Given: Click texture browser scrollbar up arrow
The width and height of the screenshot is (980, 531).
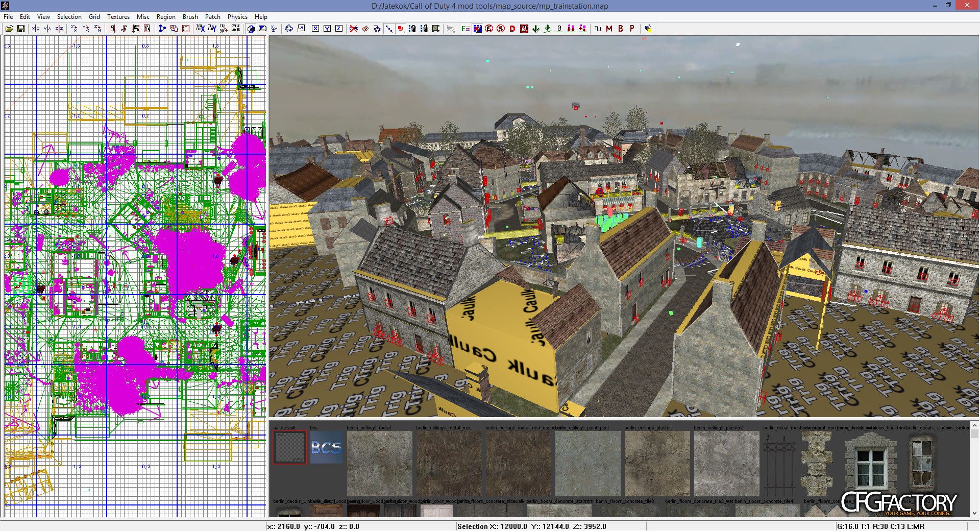Looking at the screenshot, I should click(974, 424).
